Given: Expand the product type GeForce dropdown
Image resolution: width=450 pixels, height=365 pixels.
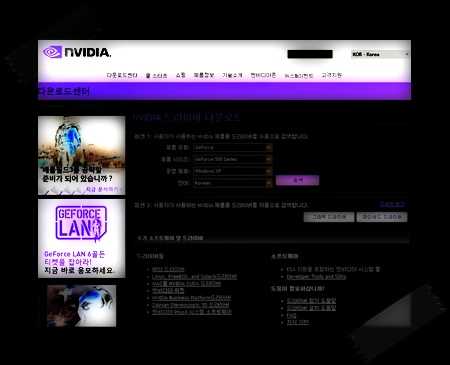Looking at the screenshot, I should (x=233, y=147).
